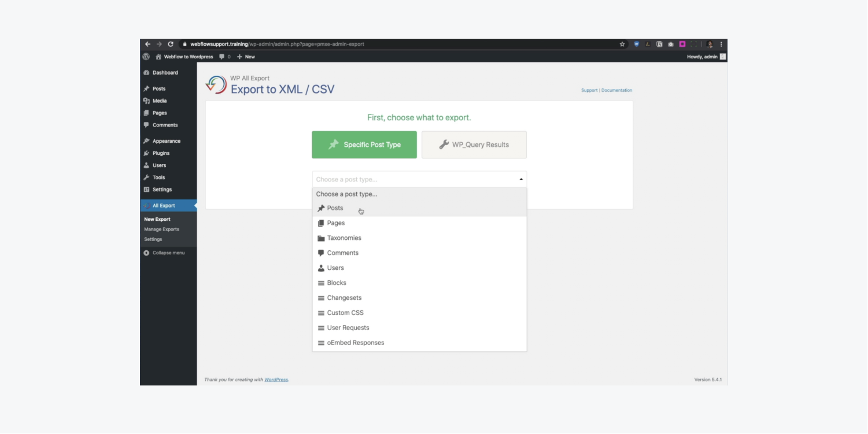Image resolution: width=868 pixels, height=434 pixels.
Task: Bookmark this page with the star icon
Action: pyautogui.click(x=622, y=44)
